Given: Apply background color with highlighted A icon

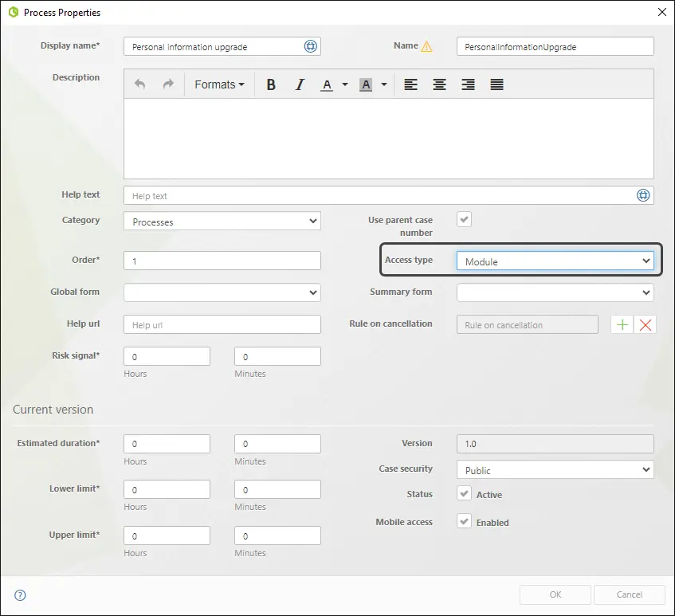Looking at the screenshot, I should click(366, 84).
